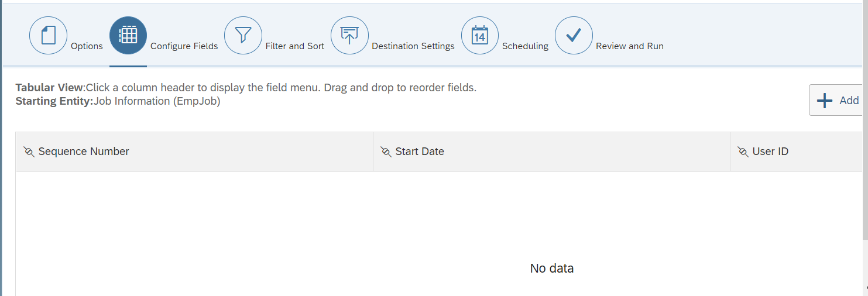Go to the Destination Settings step label

point(413,46)
